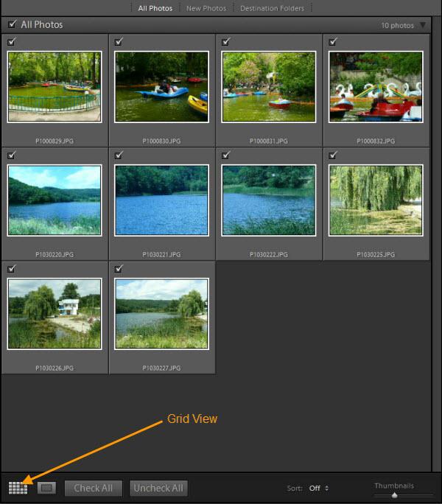Select thumbnail of P1000829.JPG park pond
Viewport: 442px width, 504px height.
pos(55,87)
